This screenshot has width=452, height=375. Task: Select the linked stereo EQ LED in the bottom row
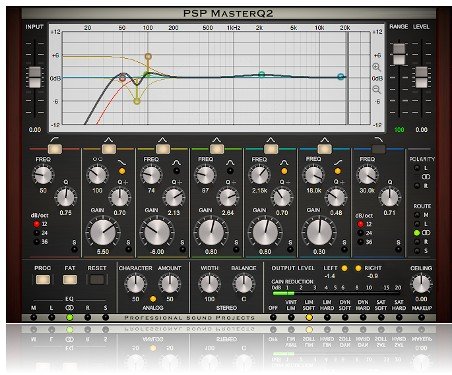pyautogui.click(x=70, y=317)
